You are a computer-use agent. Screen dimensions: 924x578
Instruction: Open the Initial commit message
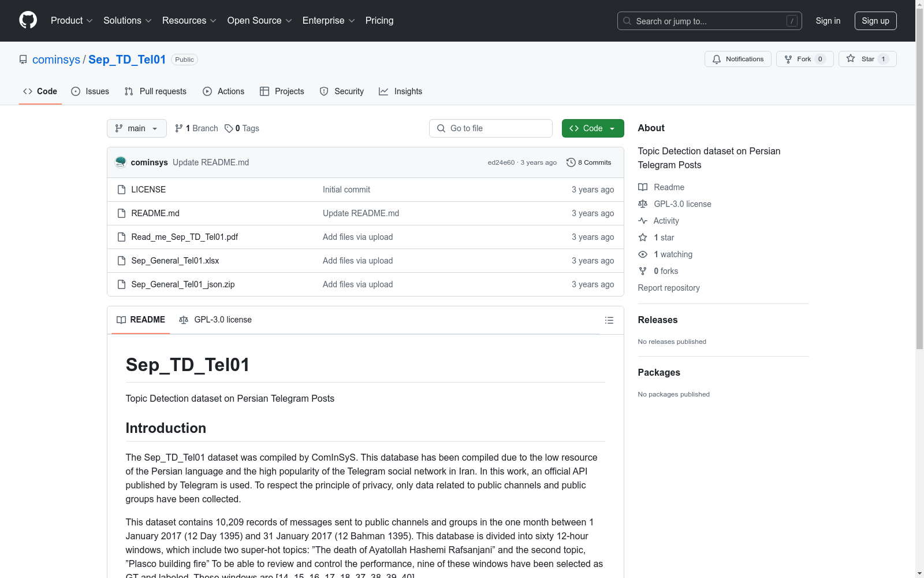pos(346,190)
